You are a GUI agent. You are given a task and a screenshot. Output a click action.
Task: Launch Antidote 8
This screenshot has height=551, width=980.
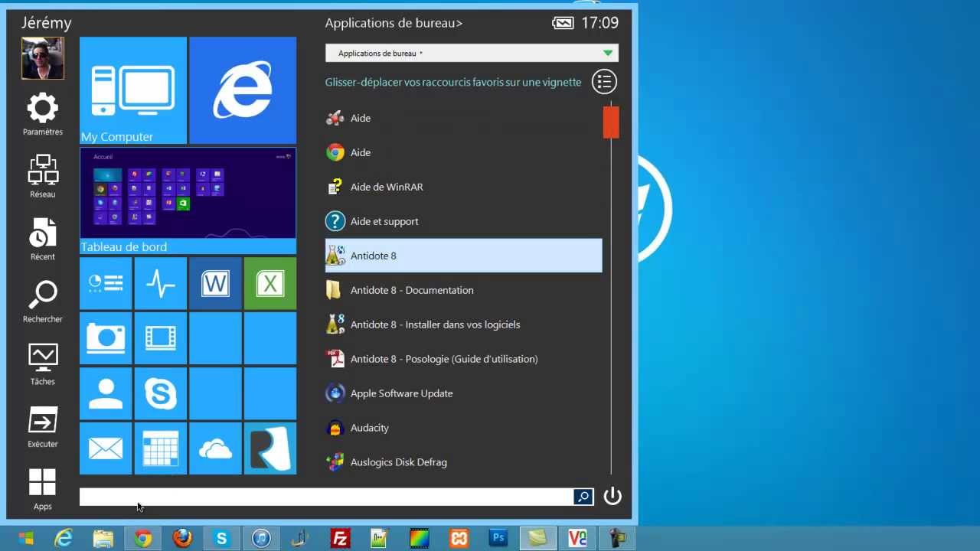[463, 256]
